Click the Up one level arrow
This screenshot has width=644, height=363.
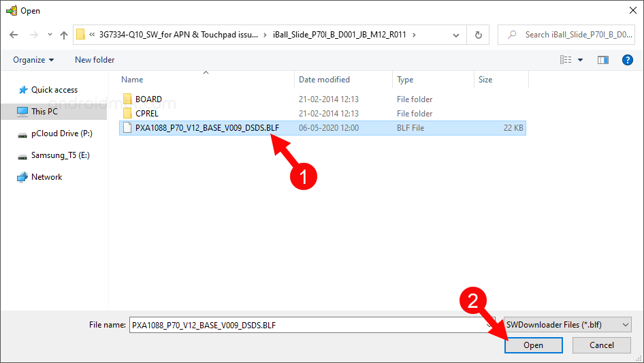[x=64, y=35]
